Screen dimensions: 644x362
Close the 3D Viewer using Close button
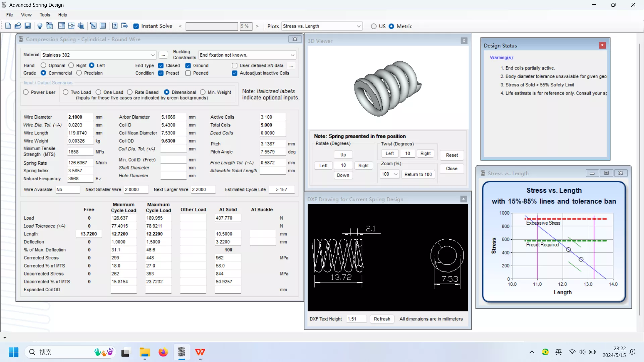452,169
